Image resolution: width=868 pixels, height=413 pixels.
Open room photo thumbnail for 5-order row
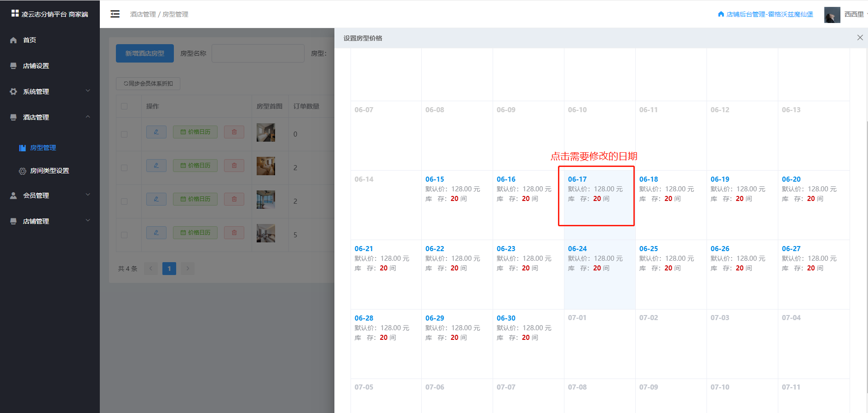[x=266, y=233]
